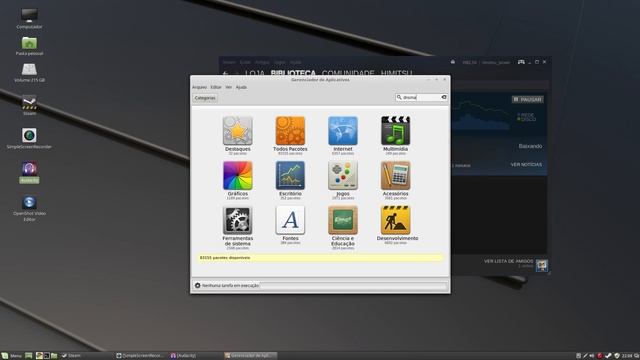
Task: Select the Volume 215 GB desktop drive
Action: [x=29, y=72]
